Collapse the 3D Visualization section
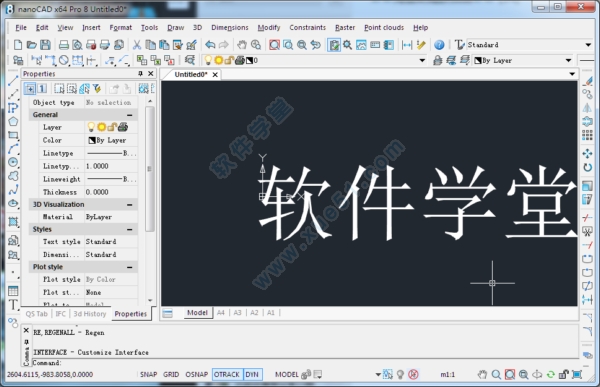 point(130,205)
